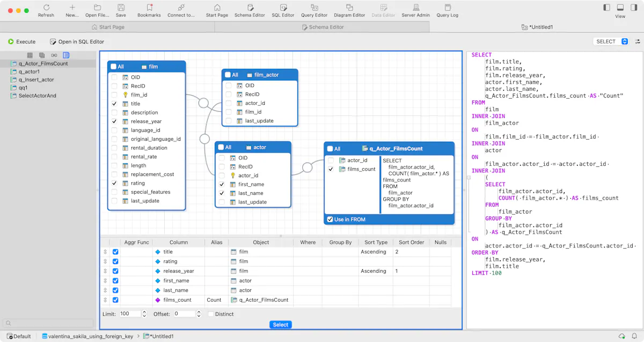The width and height of the screenshot is (644, 342).
Task: Check the description field in film table
Action: [114, 113]
